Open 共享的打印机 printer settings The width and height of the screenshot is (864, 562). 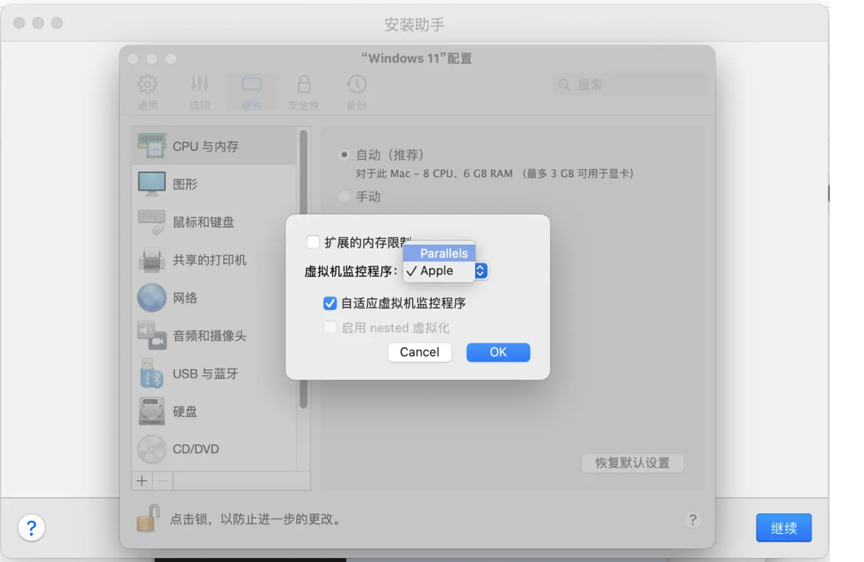208,260
